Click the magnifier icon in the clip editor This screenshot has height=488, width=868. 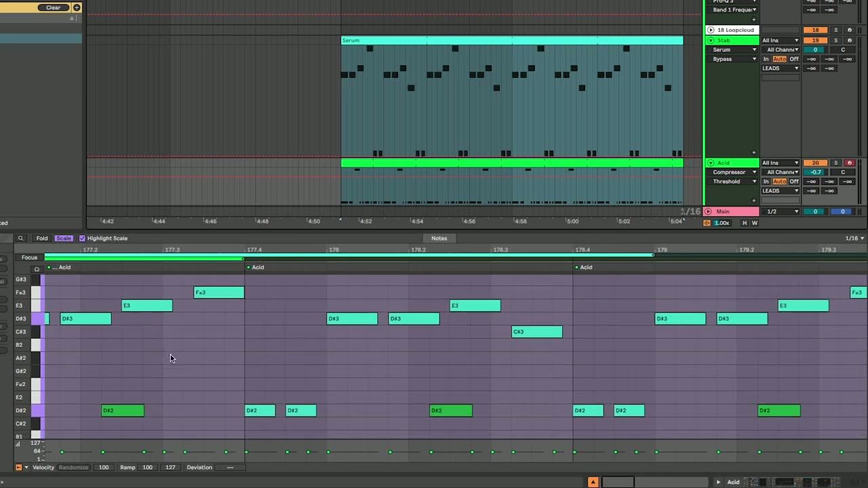(21, 239)
